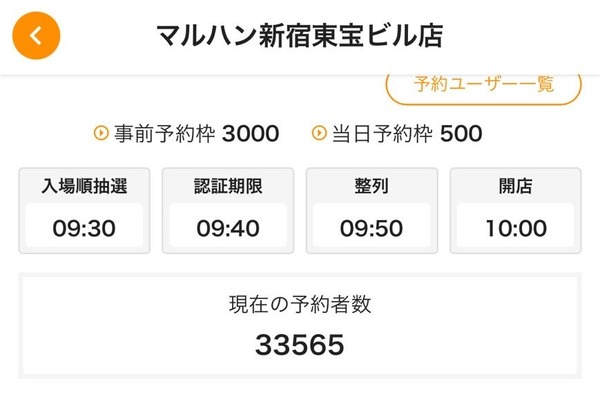Click the 33565 reservation count

pos(300,344)
